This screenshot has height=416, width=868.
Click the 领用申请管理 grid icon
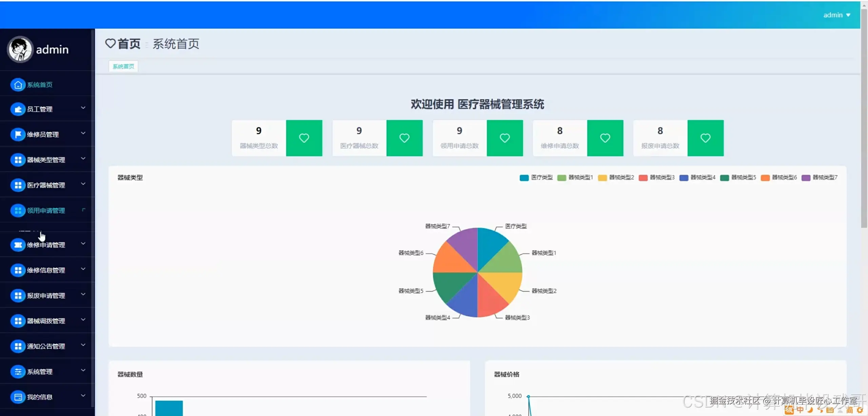(18, 210)
